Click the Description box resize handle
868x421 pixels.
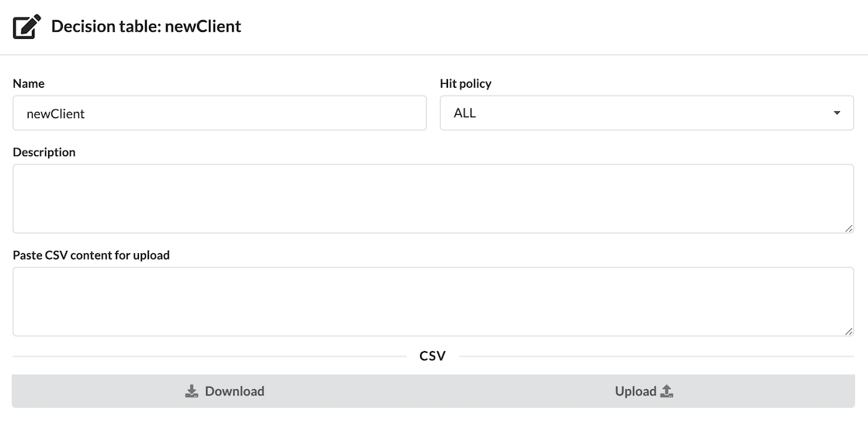pyautogui.click(x=849, y=228)
